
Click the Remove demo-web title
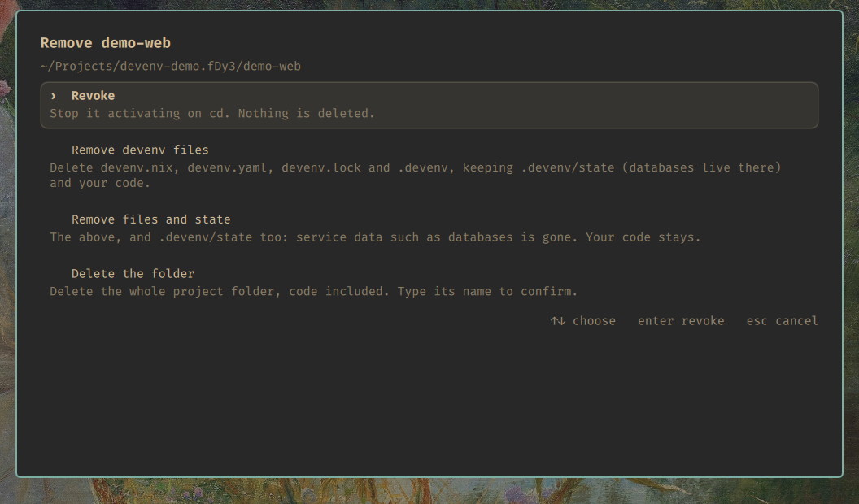[x=106, y=43]
